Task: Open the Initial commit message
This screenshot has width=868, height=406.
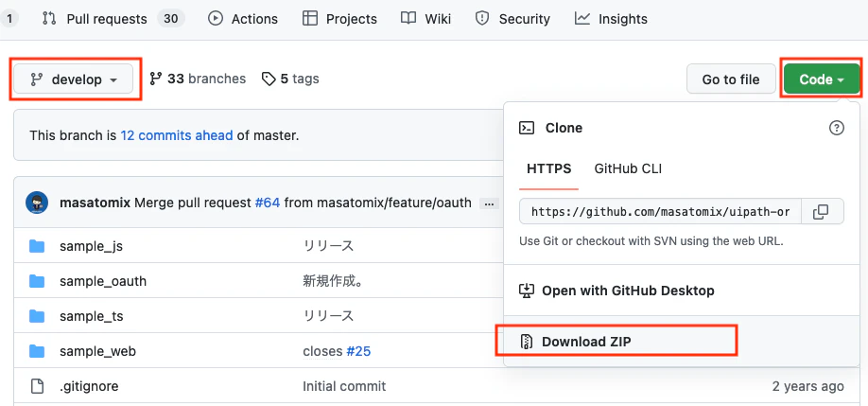Action: (x=344, y=386)
